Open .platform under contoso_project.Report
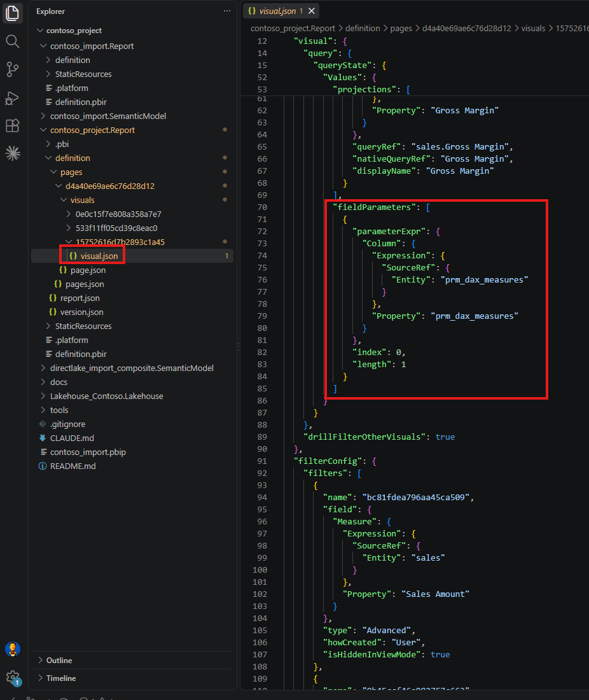Image resolution: width=589 pixels, height=700 pixels. click(x=71, y=340)
